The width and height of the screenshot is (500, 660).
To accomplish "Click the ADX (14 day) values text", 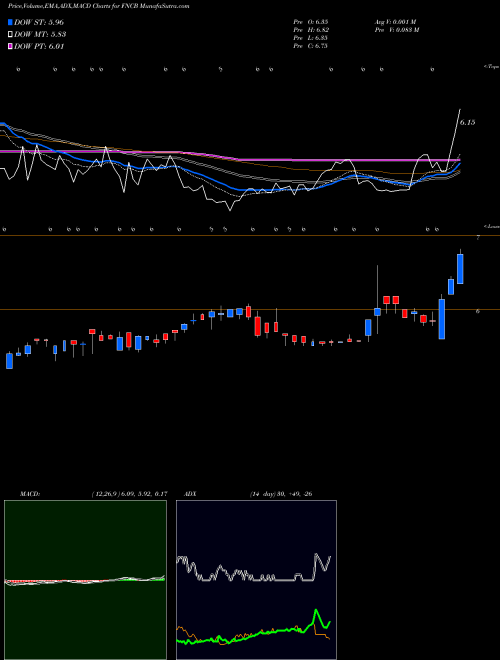I will [281, 494].
